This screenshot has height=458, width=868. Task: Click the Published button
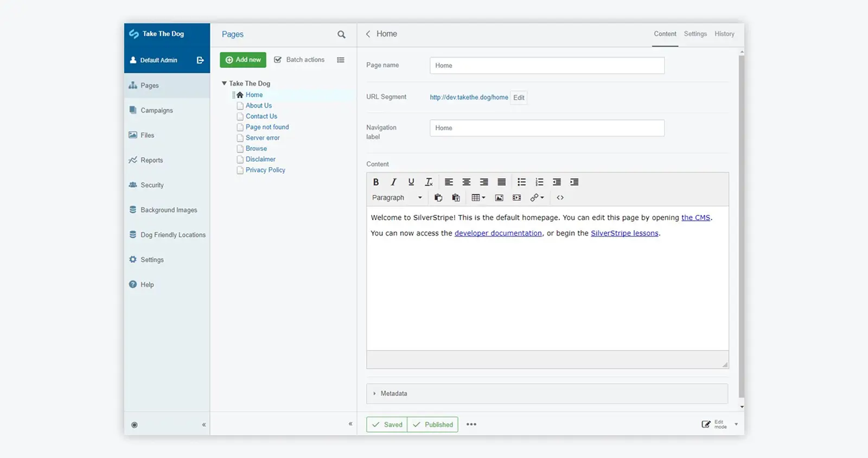tap(432, 424)
